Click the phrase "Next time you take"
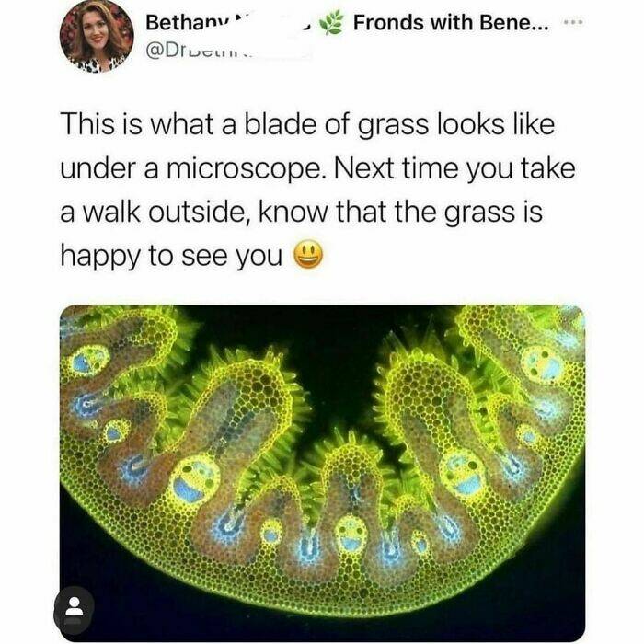Viewport: 644px width, 644px height. click(454, 168)
